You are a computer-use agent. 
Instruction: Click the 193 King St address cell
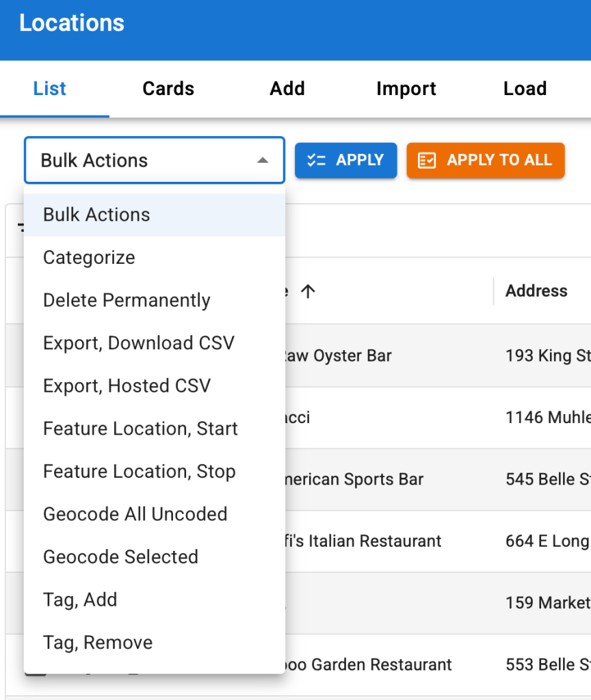pos(548,355)
